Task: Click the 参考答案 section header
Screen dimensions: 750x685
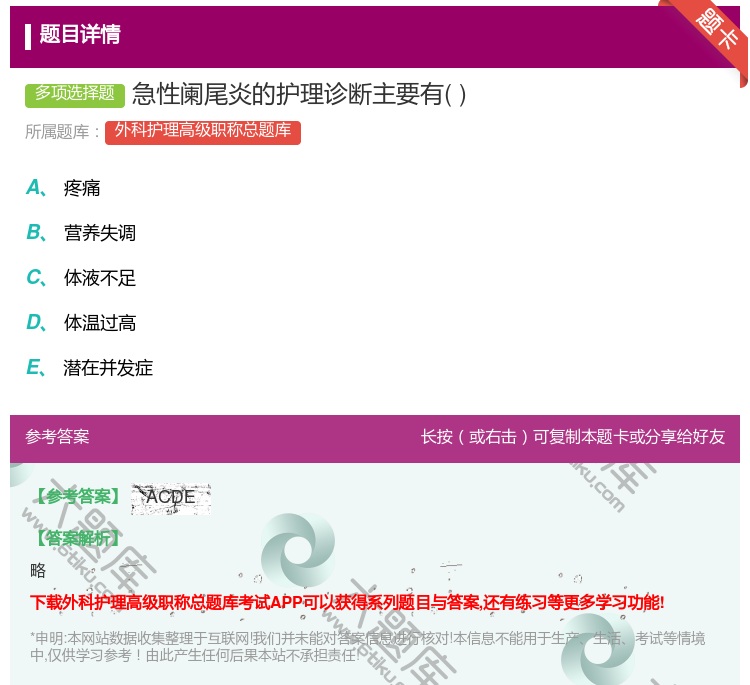Action: tap(57, 437)
